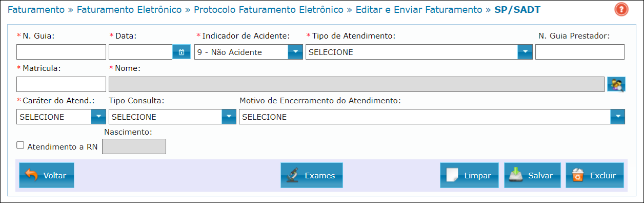This screenshot has height=203, width=644.
Task: Click Limpar to clear the form
Action: tap(470, 175)
